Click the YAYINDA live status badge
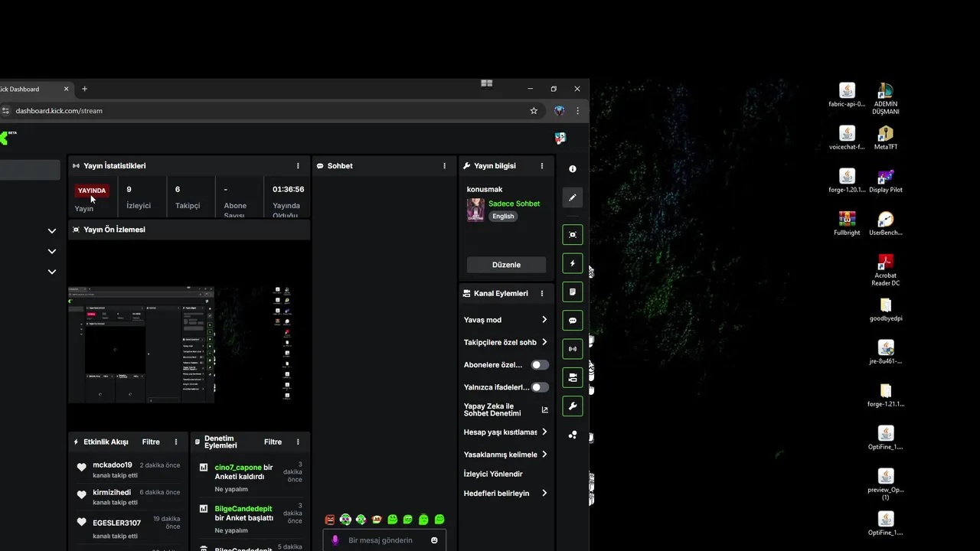This screenshot has width=980, height=551. click(92, 191)
